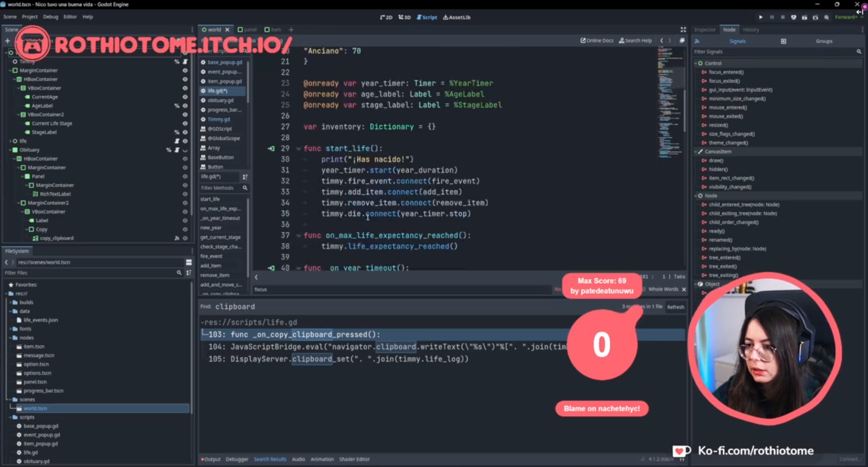Open the AssetLib workspace

pyautogui.click(x=456, y=17)
